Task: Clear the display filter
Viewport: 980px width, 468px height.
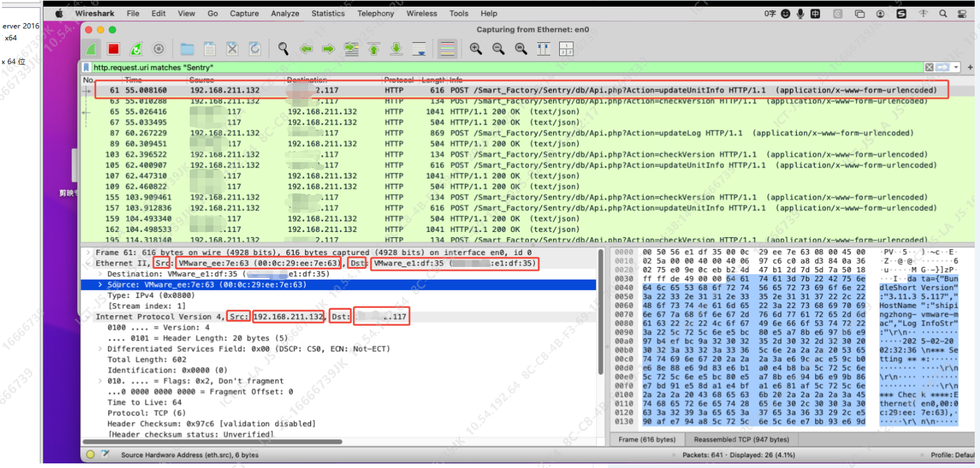Action: [x=929, y=67]
